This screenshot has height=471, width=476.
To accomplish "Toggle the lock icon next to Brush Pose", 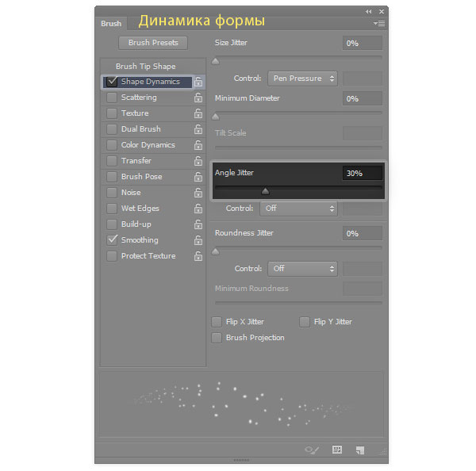I will click(x=198, y=176).
